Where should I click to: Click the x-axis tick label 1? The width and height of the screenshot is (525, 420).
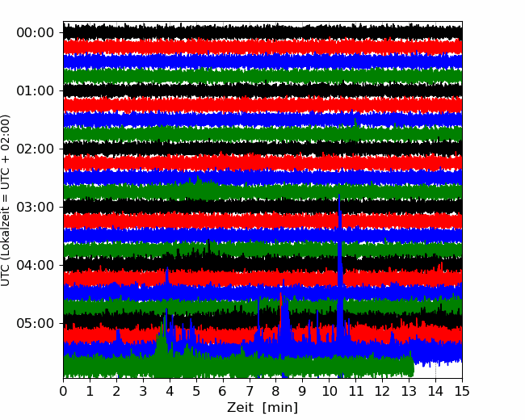[90, 391]
